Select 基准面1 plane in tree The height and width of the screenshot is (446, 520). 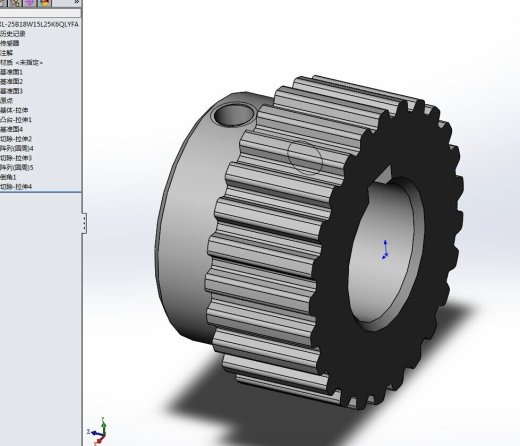click(11, 72)
